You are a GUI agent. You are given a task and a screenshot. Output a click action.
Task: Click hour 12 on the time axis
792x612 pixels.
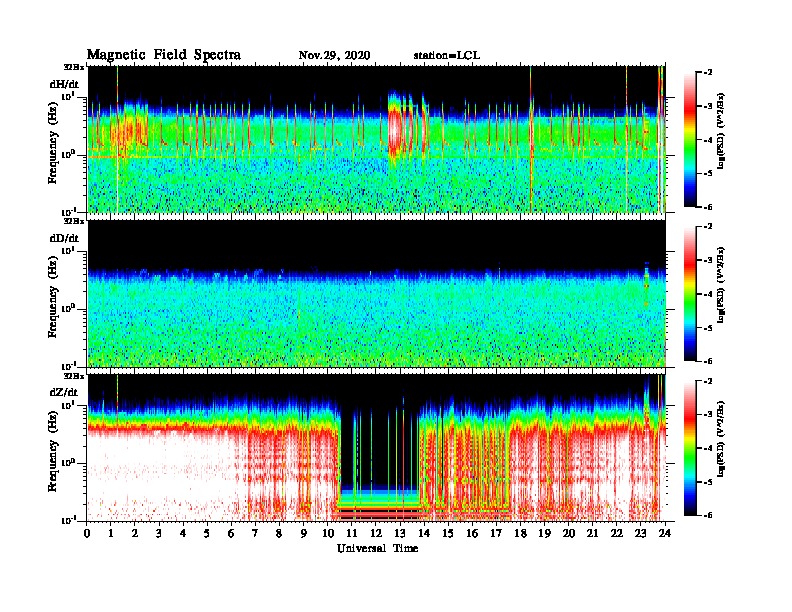point(376,533)
